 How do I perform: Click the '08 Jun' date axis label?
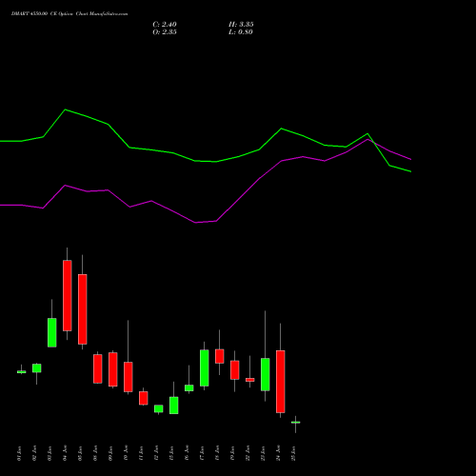pyautogui.click(x=95, y=453)
